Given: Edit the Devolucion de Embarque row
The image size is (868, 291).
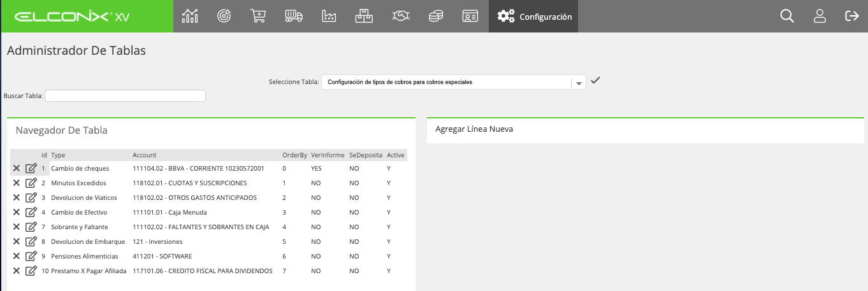Looking at the screenshot, I should coord(31,241).
